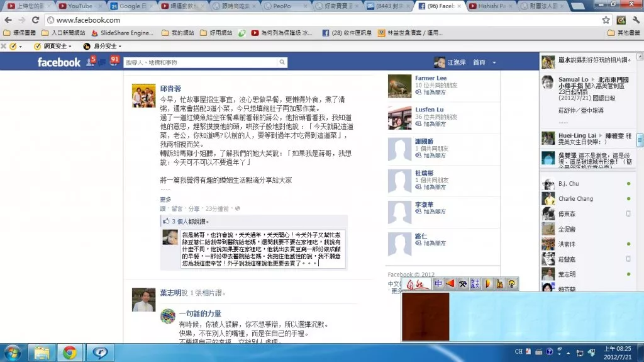
Task: Add Farmer Lee as friend
Action: coord(431,92)
